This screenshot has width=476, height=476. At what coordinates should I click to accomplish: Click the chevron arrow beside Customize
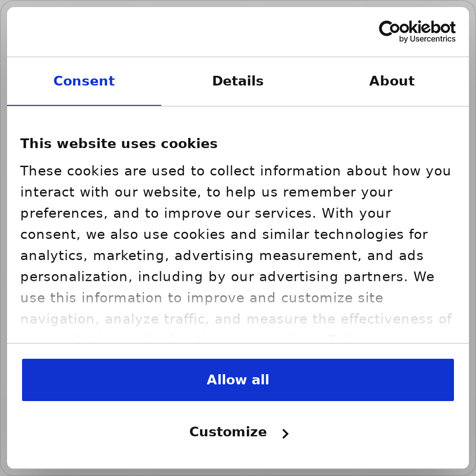[285, 434]
